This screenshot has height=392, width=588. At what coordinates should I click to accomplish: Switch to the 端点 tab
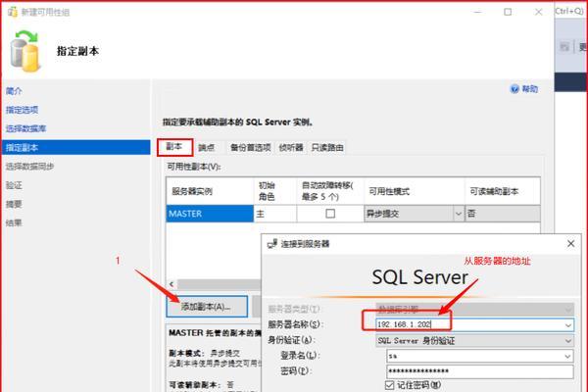tap(206, 148)
